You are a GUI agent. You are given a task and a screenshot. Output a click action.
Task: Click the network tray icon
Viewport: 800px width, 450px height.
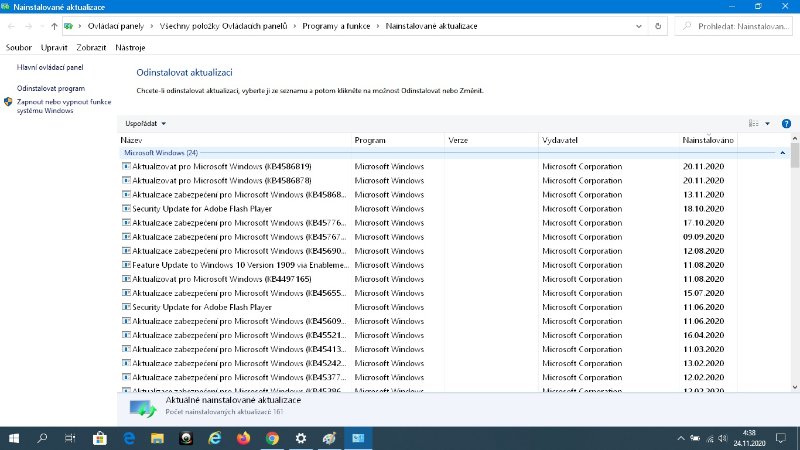(x=710, y=438)
